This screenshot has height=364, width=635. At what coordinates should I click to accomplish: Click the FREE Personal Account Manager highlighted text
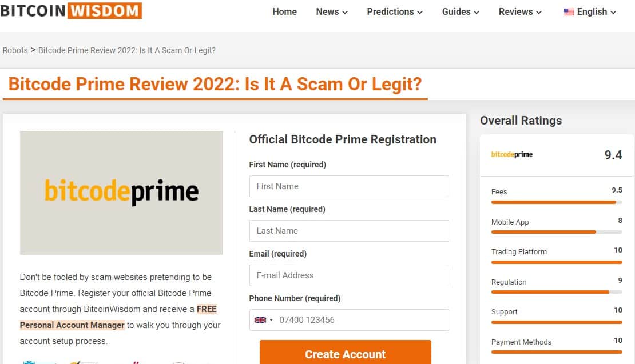72,325
